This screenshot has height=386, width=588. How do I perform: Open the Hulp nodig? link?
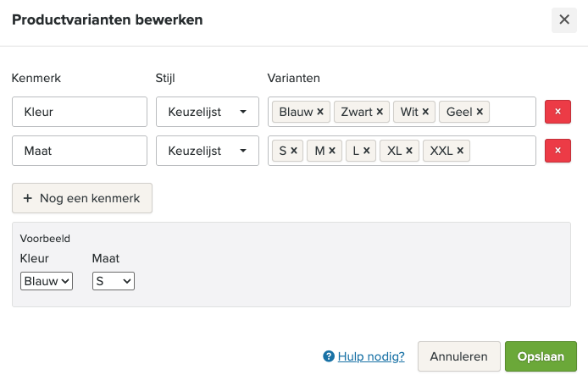(370, 356)
